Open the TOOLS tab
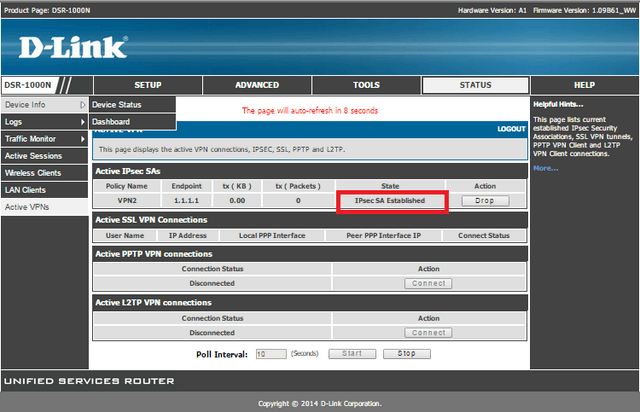 pos(366,85)
